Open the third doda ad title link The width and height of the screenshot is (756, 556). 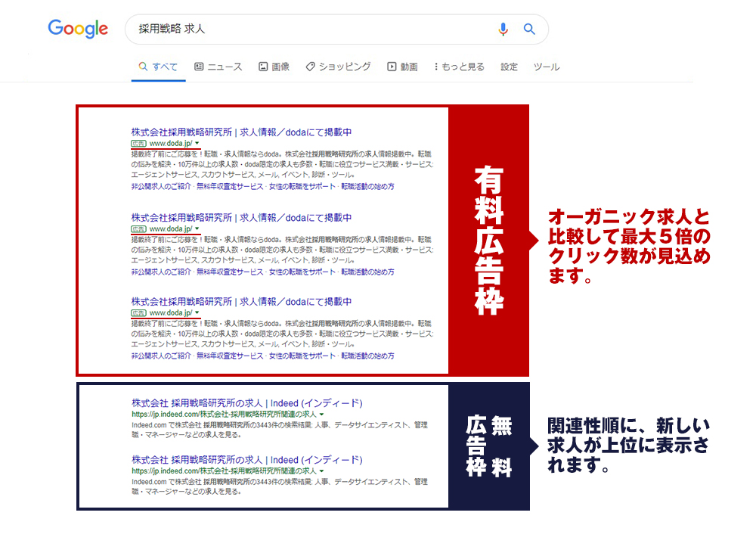tap(241, 301)
